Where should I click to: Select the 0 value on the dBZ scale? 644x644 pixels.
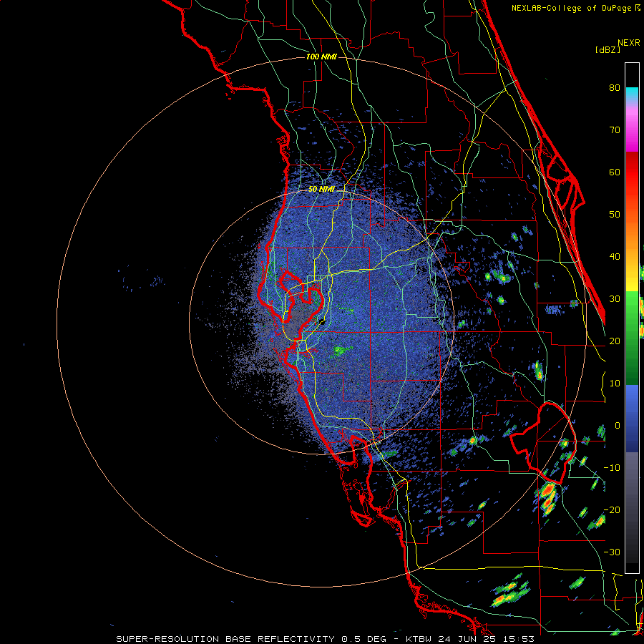(618, 426)
